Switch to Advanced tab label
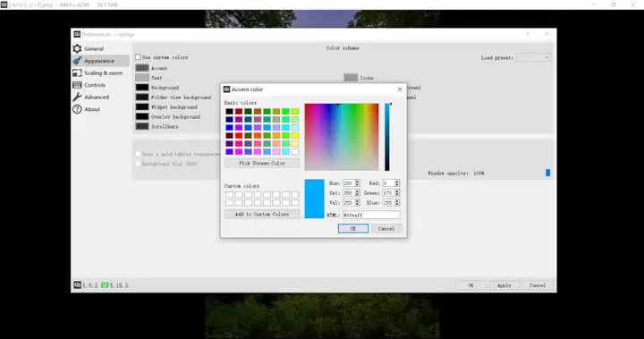This screenshot has height=339, width=644. point(97,97)
